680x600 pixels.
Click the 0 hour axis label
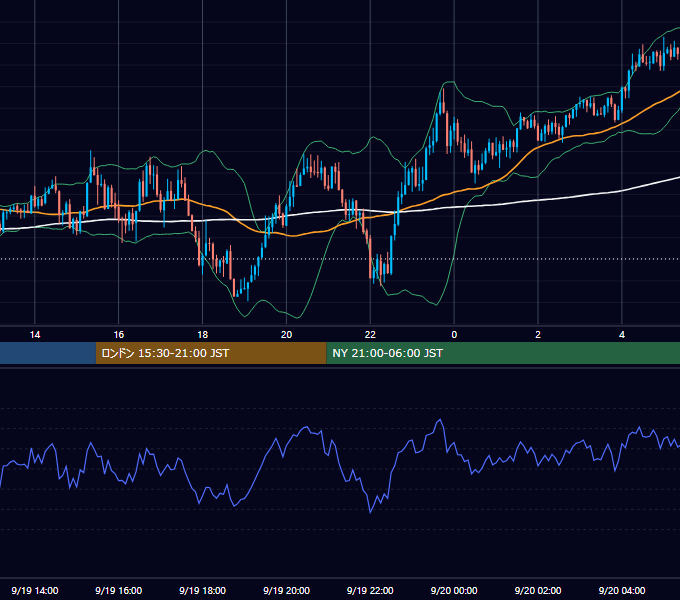(454, 335)
